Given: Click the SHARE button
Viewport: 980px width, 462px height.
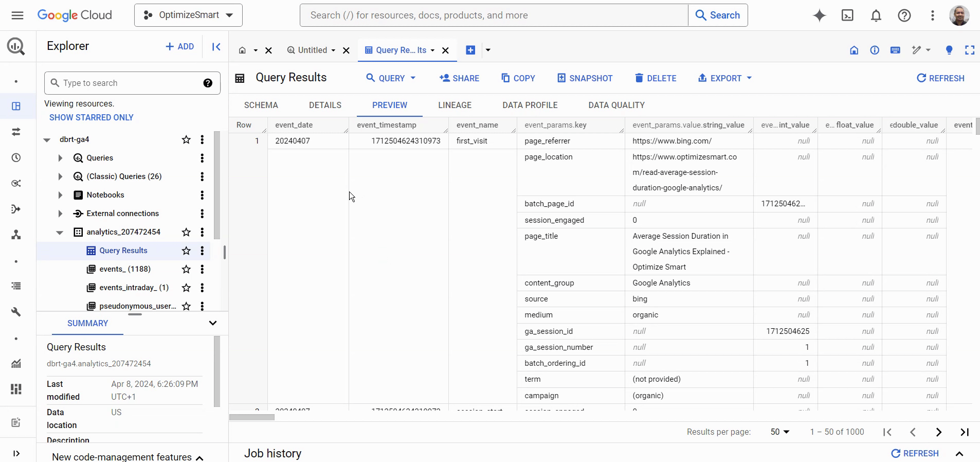Looking at the screenshot, I should click(x=459, y=78).
